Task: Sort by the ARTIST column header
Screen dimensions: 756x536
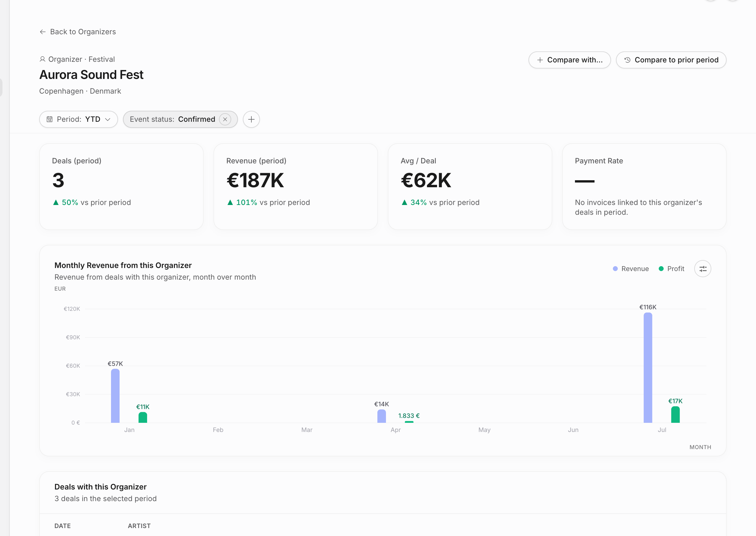Action: pyautogui.click(x=139, y=526)
